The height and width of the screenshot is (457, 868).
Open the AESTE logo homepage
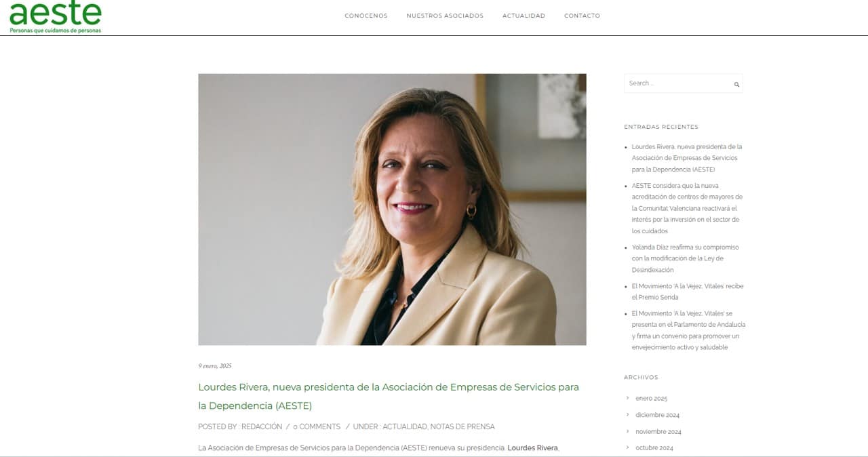tap(56, 17)
